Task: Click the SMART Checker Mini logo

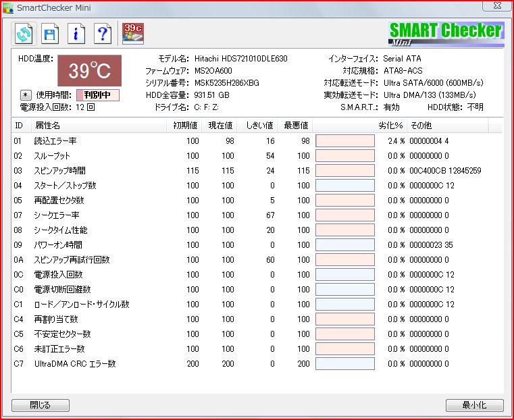Action: click(x=446, y=32)
